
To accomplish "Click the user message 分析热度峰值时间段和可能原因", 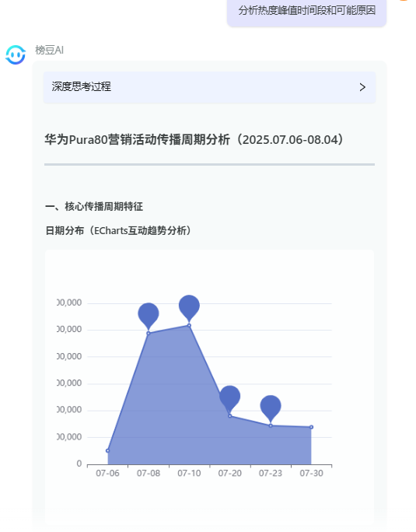I will pyautogui.click(x=306, y=11).
